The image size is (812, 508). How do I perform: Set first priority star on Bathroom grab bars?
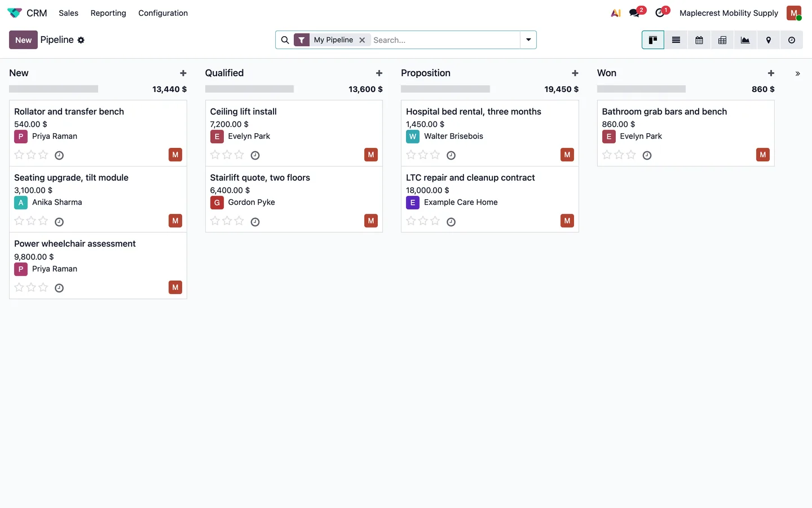(x=607, y=155)
